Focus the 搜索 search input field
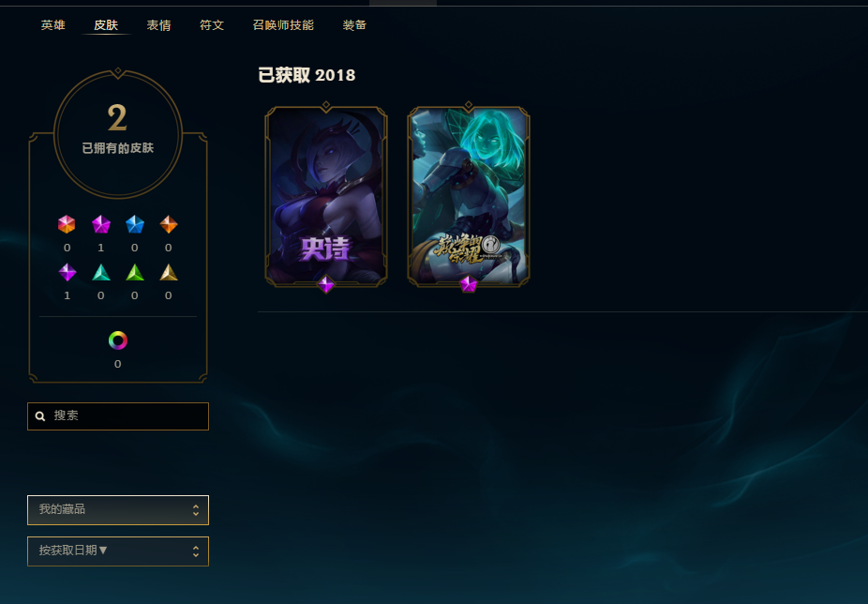The width and height of the screenshot is (868, 604). 118,416
